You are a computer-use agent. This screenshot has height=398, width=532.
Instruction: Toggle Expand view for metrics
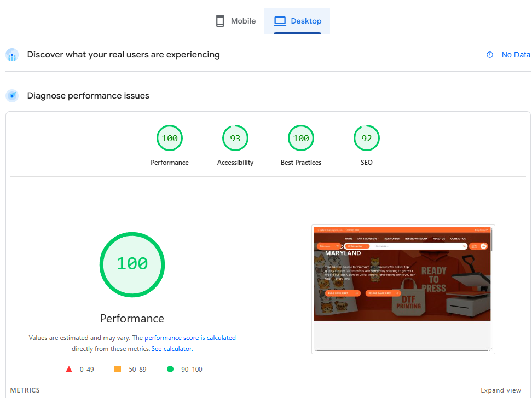click(x=500, y=390)
